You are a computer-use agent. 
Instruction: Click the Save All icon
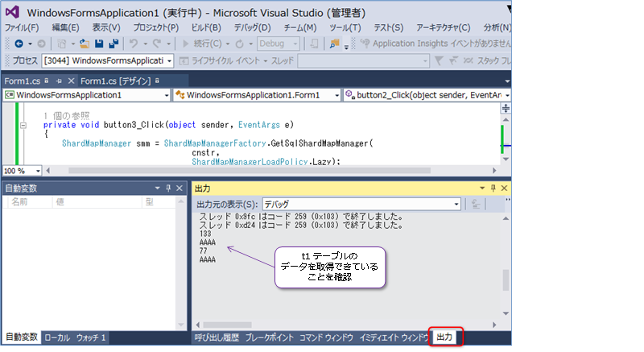(114, 43)
